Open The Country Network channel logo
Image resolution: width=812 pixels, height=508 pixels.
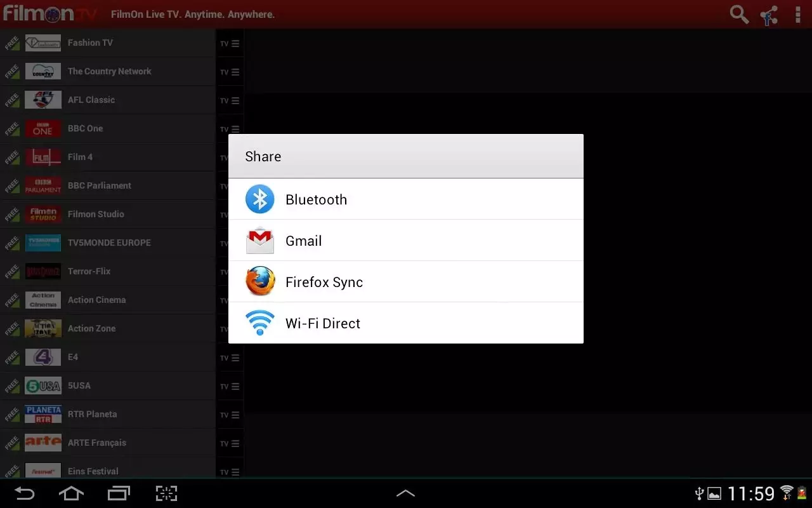(43, 71)
